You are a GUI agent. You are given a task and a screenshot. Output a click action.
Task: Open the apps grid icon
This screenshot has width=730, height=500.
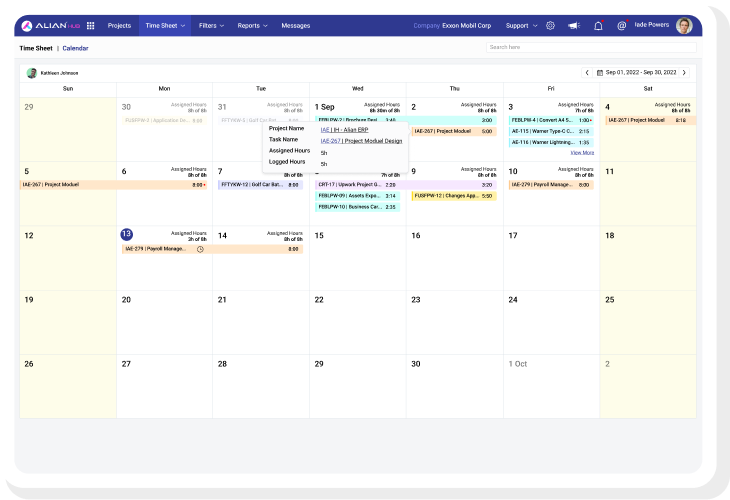[x=91, y=26]
